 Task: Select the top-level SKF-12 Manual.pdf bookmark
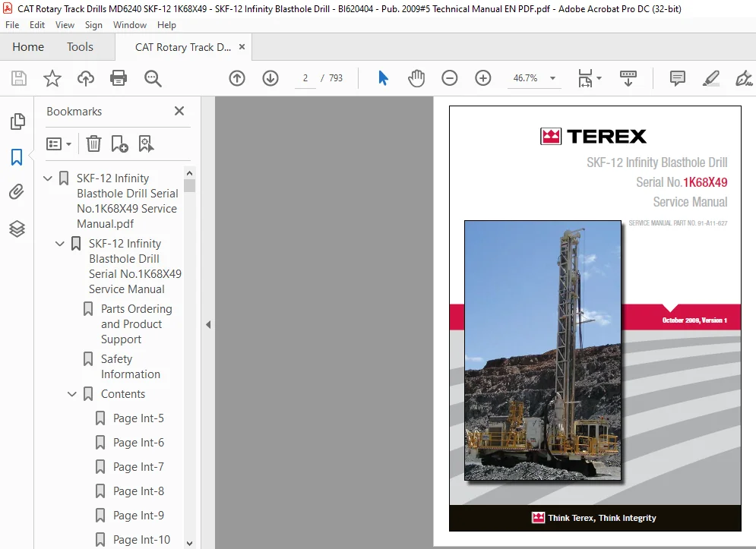127,201
